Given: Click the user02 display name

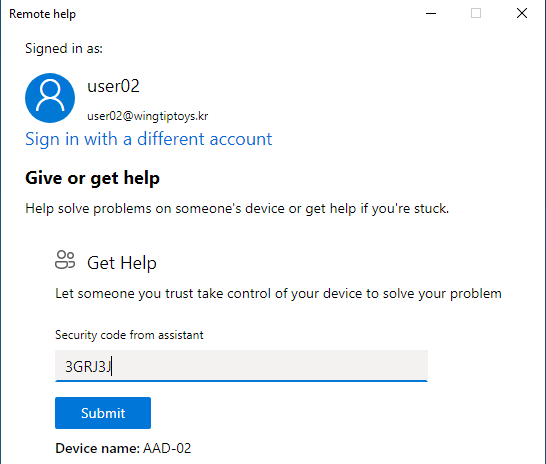Looking at the screenshot, I should pos(113,86).
